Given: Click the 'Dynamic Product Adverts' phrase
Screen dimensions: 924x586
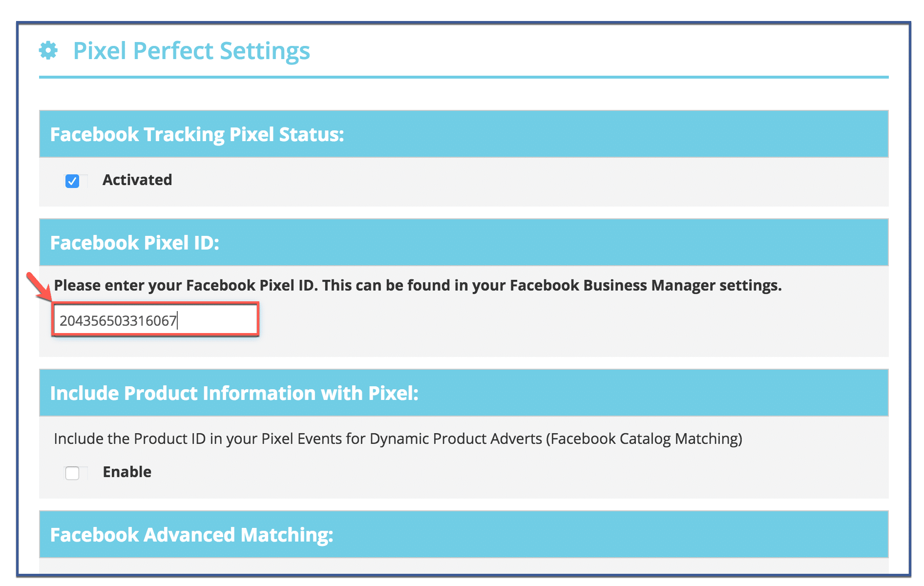Looking at the screenshot, I should [x=456, y=439].
